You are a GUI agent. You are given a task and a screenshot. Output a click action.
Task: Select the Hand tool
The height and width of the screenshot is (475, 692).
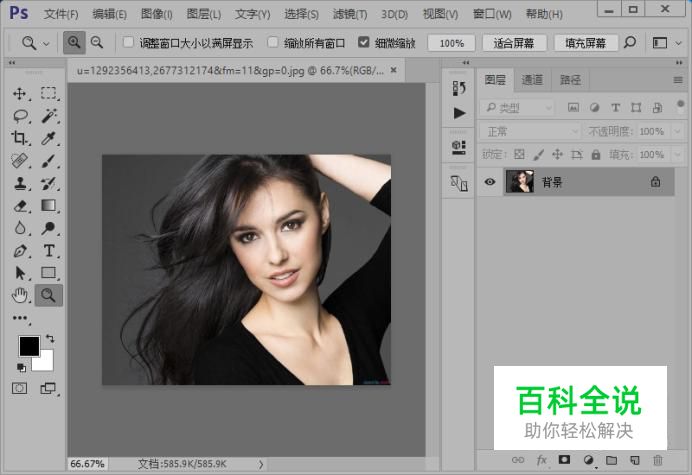[19, 294]
